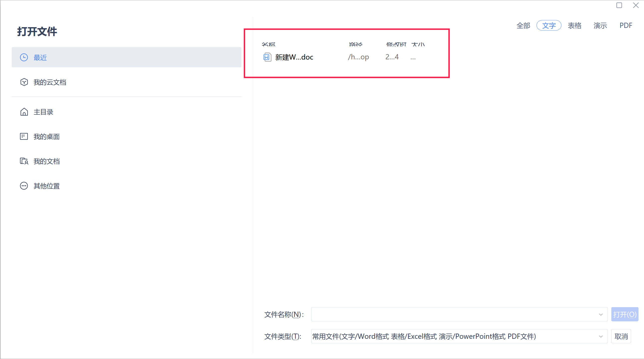The height and width of the screenshot is (359, 644).
Task: Maximize the open file dialog window
Action: [619, 5]
